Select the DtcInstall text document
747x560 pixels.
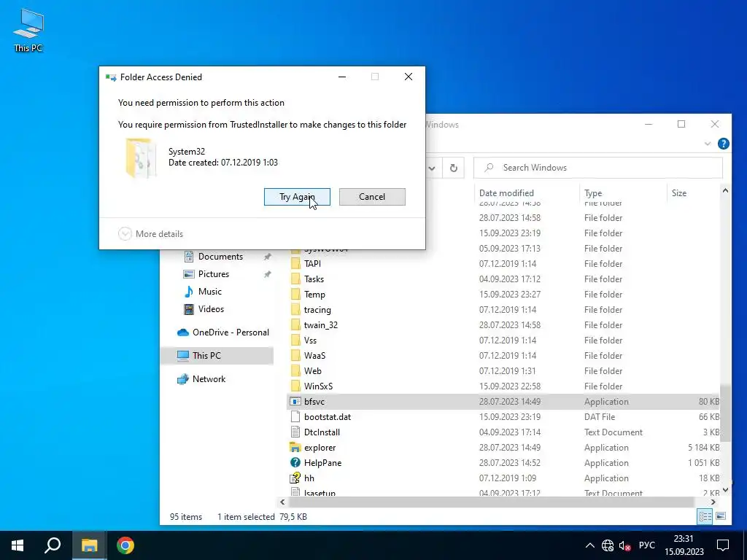[322, 432]
